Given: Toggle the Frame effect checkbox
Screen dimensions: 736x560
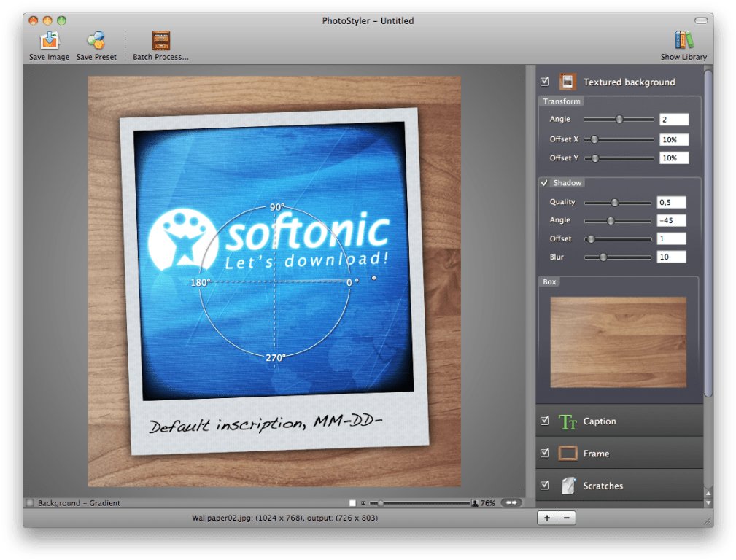Looking at the screenshot, I should click(x=544, y=453).
